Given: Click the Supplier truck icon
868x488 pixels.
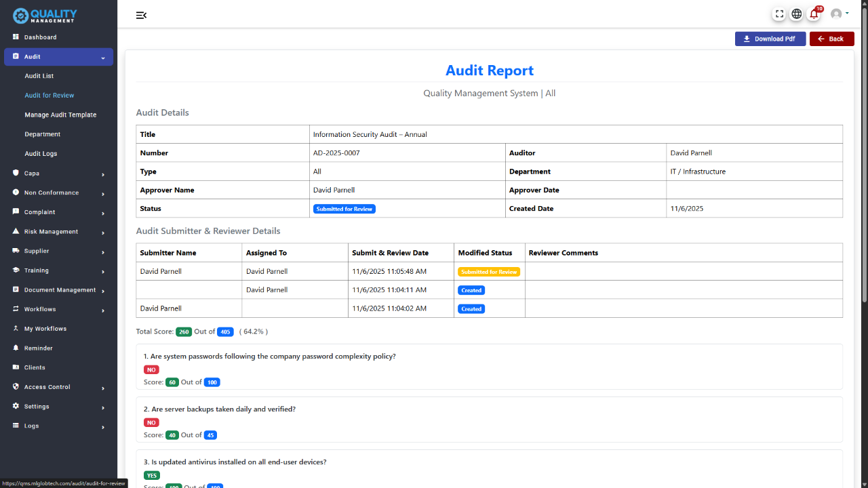Looking at the screenshot, I should (16, 251).
